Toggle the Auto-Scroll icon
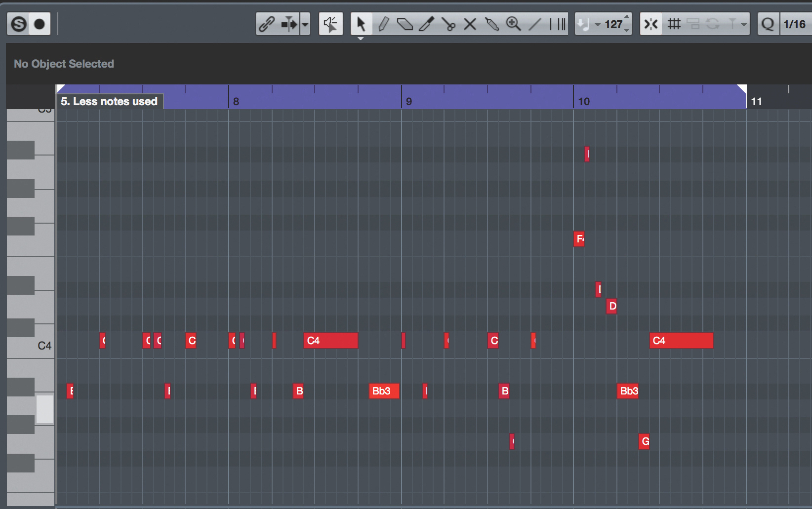 289,24
